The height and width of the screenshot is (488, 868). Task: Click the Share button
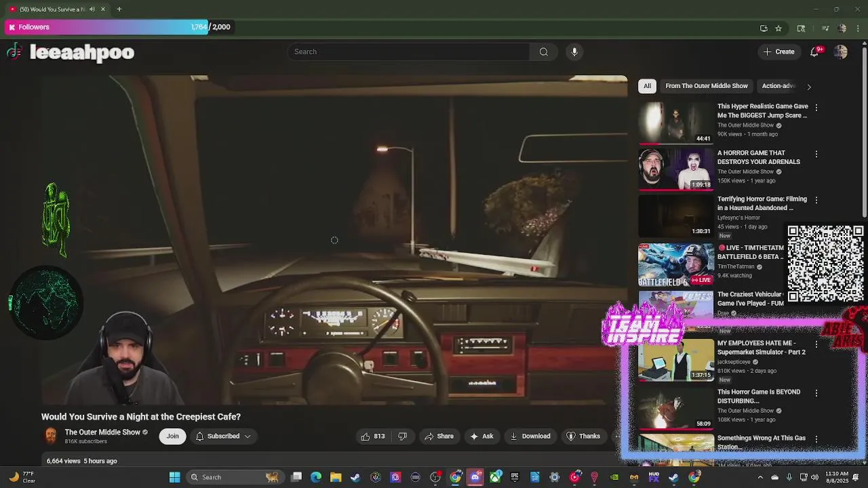pos(439,436)
